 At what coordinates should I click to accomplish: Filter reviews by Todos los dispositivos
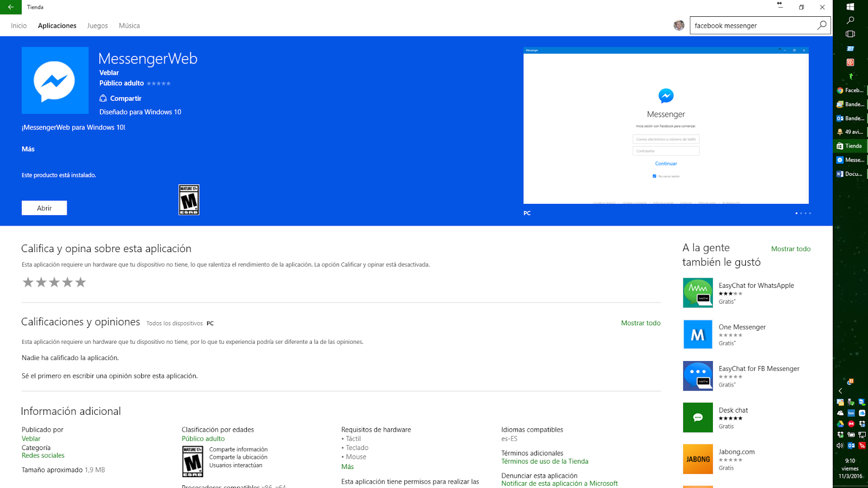[x=174, y=323]
